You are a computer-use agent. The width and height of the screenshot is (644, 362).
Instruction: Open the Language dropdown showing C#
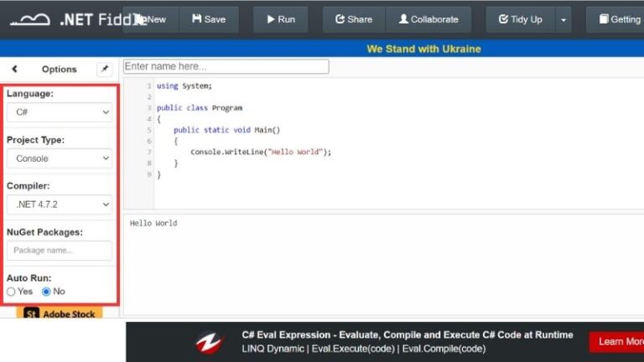pyautogui.click(x=59, y=111)
